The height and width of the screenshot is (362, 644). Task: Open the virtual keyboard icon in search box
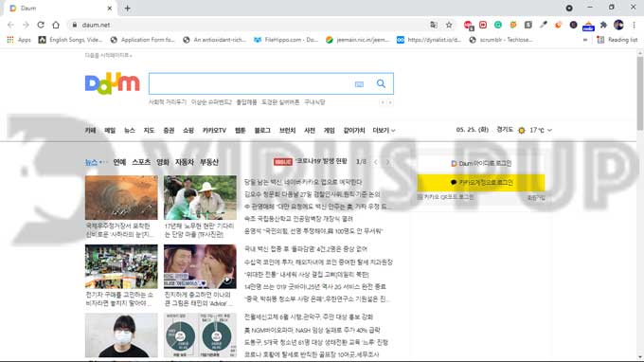click(x=359, y=84)
